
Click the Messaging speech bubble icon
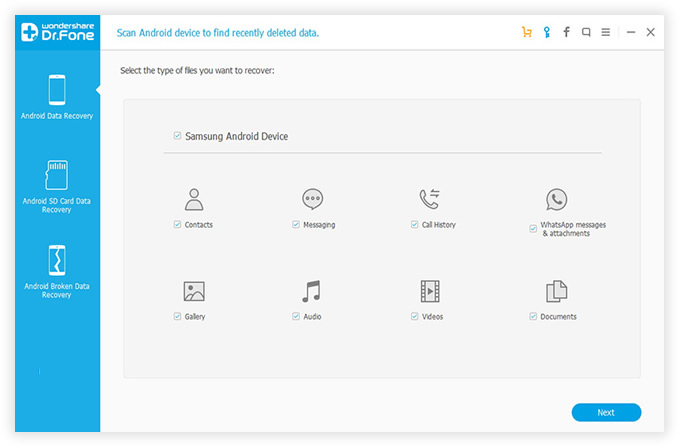tap(312, 199)
